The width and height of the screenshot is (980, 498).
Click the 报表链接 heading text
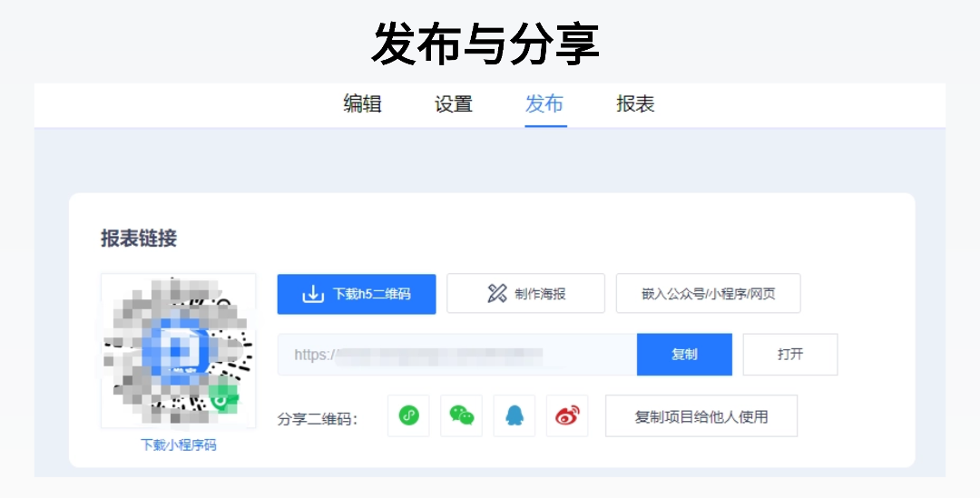[x=139, y=238]
